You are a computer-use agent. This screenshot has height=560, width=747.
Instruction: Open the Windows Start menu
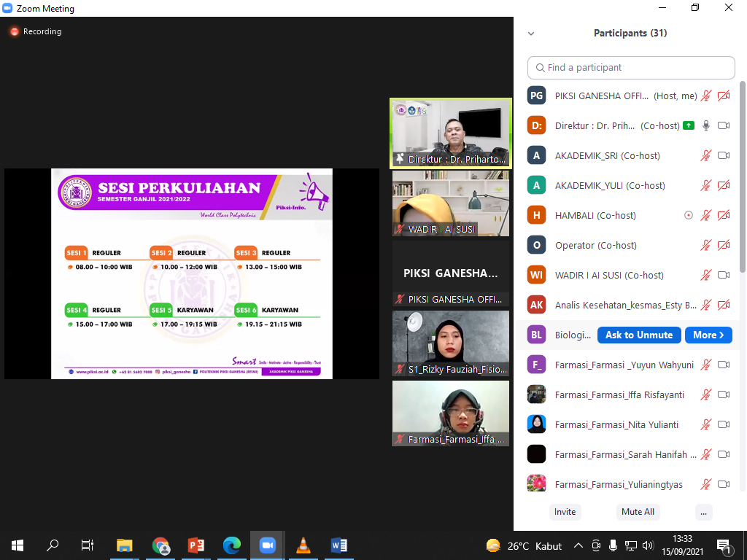(18, 545)
